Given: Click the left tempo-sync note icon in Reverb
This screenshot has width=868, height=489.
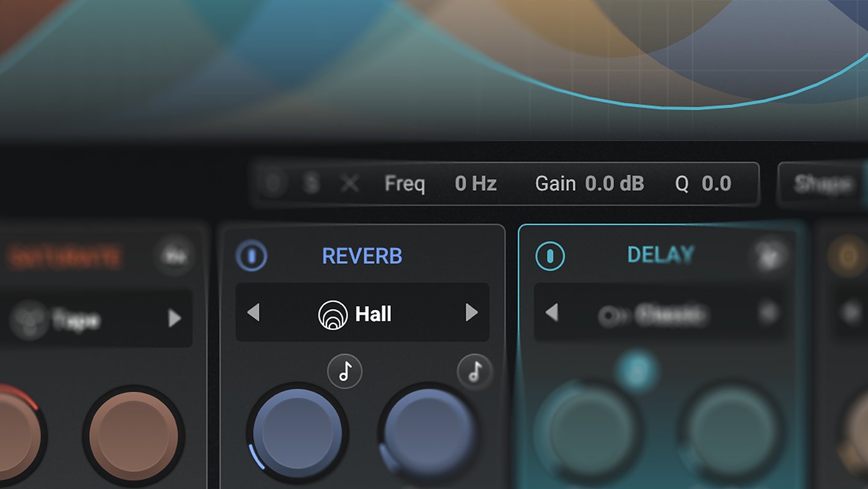Looking at the screenshot, I should click(345, 371).
